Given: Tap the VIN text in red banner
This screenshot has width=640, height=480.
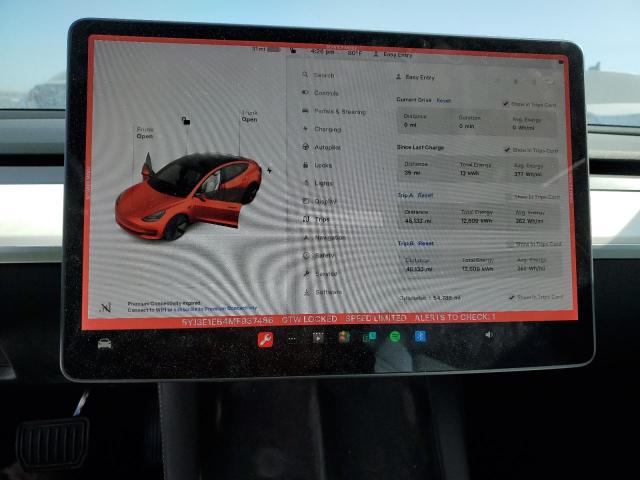Looking at the screenshot, I should click(x=227, y=321).
